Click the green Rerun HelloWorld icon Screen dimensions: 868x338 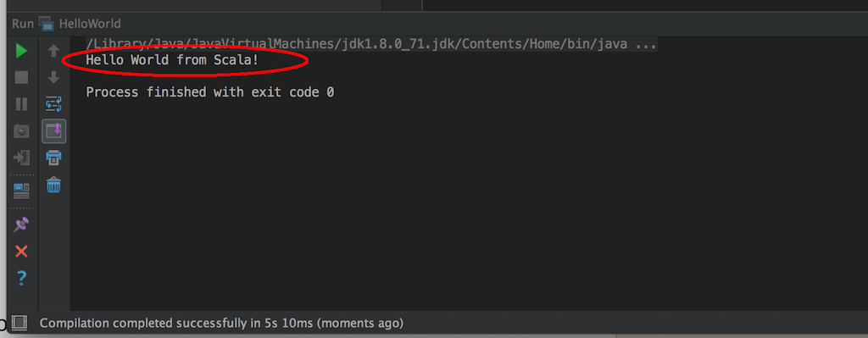point(21,51)
